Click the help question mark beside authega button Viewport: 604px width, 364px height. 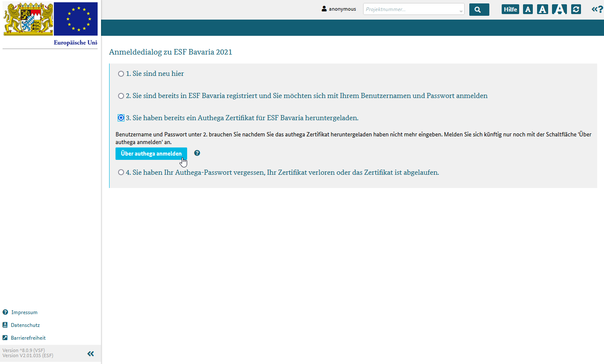(197, 153)
